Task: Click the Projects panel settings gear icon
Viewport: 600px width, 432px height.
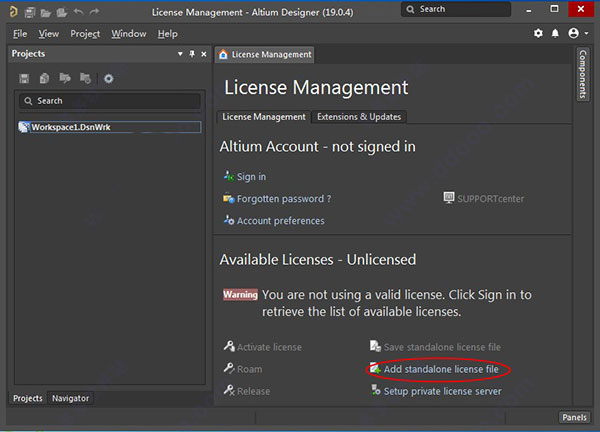Action: [108, 78]
